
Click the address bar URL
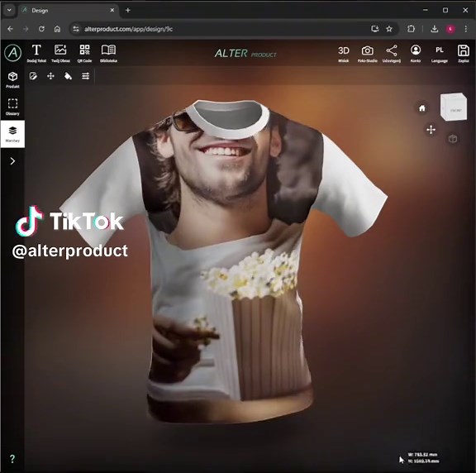point(128,29)
